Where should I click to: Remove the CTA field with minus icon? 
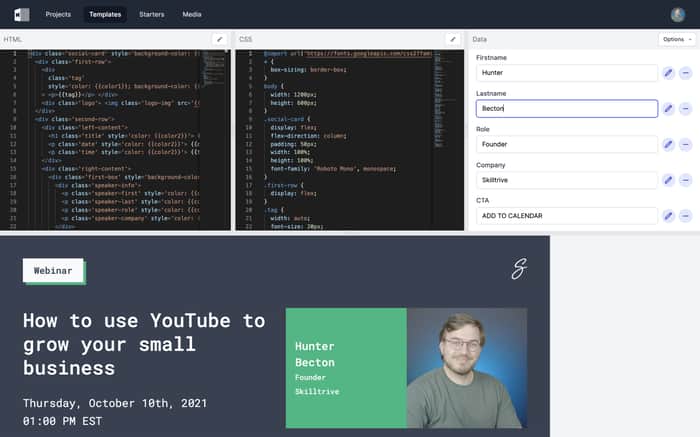coord(685,216)
